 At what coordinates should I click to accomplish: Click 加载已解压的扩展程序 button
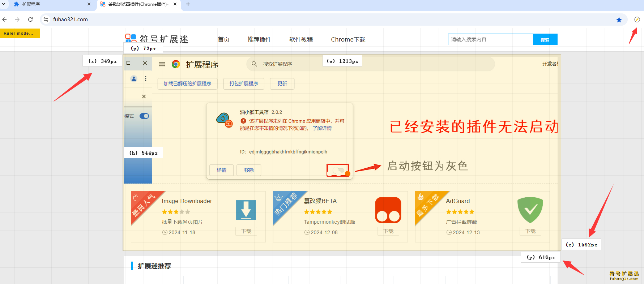187,83
